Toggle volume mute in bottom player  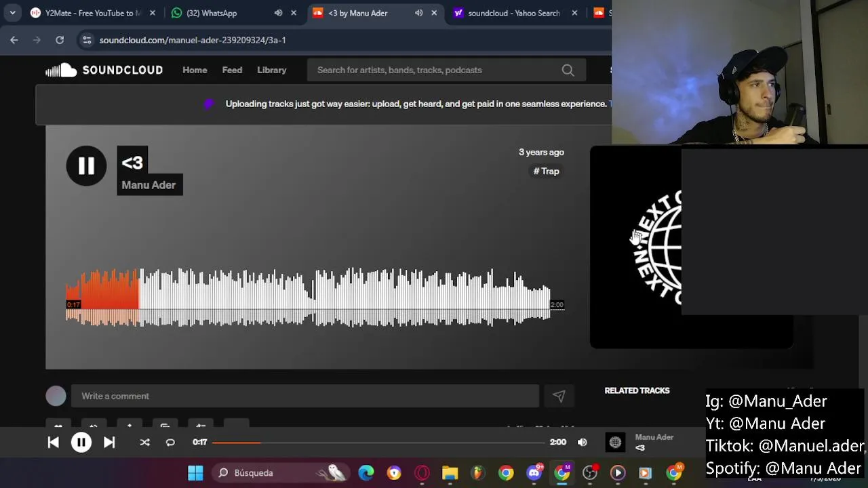[x=583, y=443]
